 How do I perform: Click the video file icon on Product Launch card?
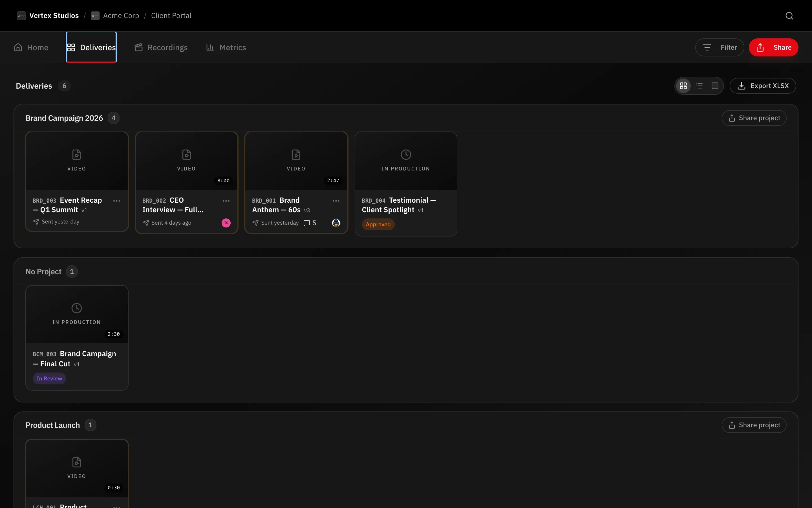[x=77, y=462]
